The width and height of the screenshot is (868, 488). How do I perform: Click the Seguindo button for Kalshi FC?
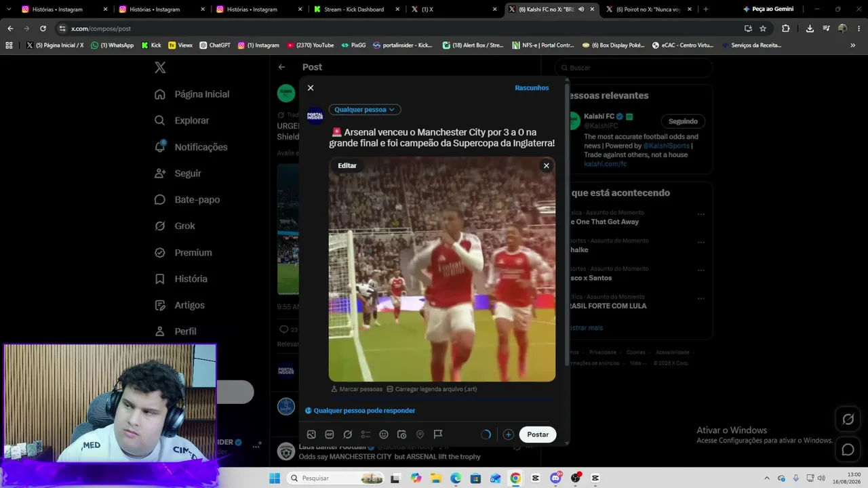point(683,121)
